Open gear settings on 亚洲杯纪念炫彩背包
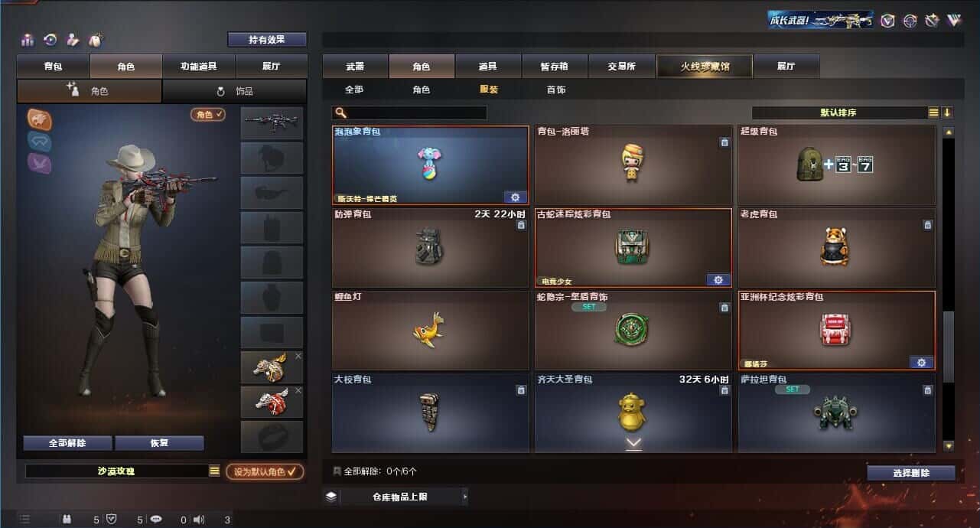The width and height of the screenshot is (980, 528). click(x=921, y=362)
